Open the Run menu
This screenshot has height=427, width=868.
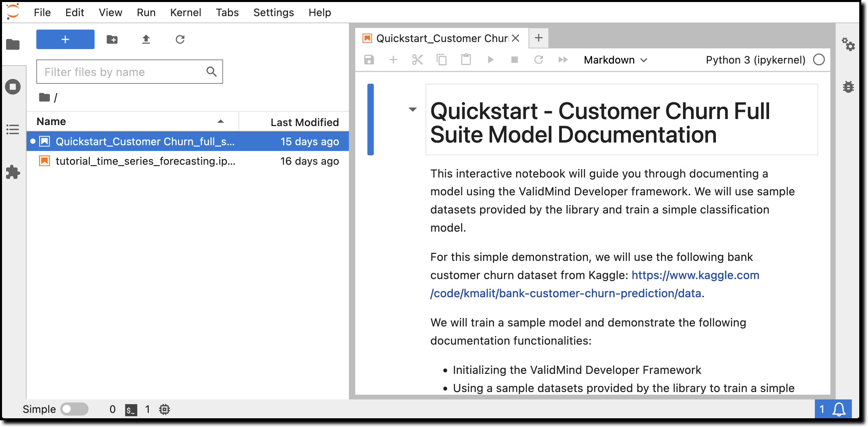tap(146, 12)
